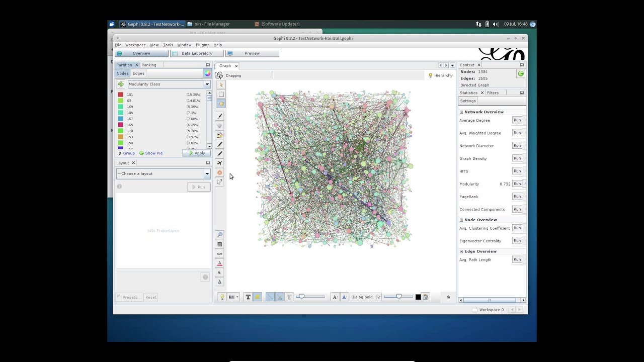Select the direct selection arrow tool
This screenshot has height=362, width=644.
(x=221, y=85)
